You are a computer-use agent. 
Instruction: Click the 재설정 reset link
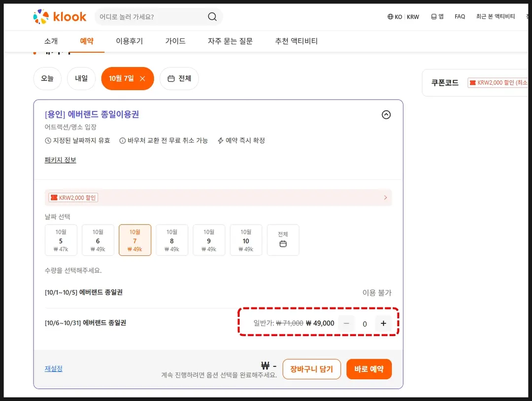coord(54,368)
